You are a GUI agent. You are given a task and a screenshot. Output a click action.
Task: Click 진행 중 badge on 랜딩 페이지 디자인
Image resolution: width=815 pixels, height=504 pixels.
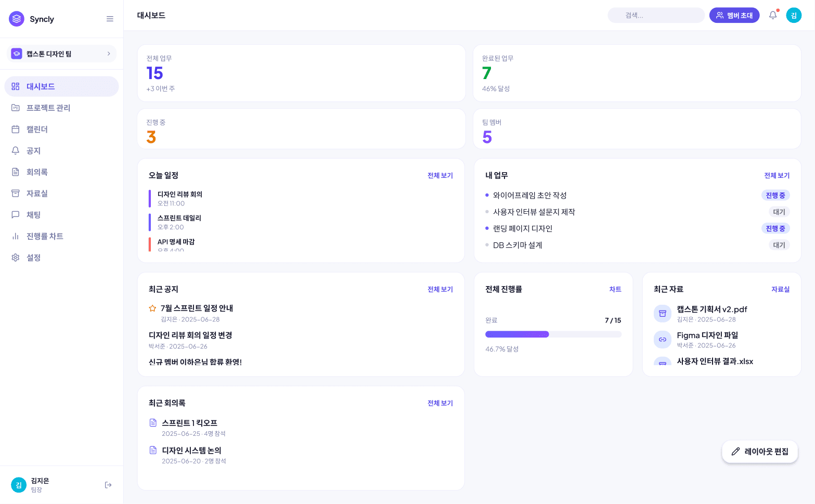[775, 228]
